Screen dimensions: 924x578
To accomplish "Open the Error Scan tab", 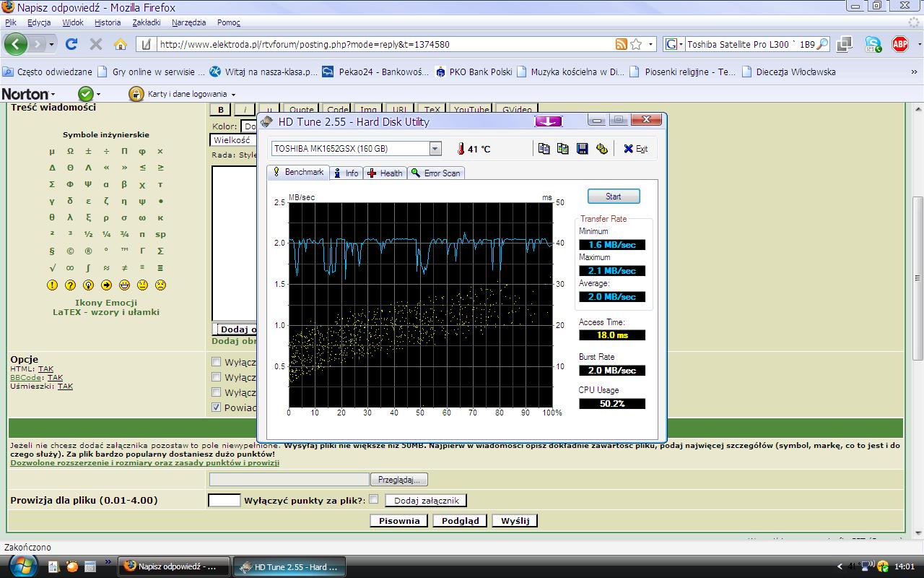I will click(435, 173).
